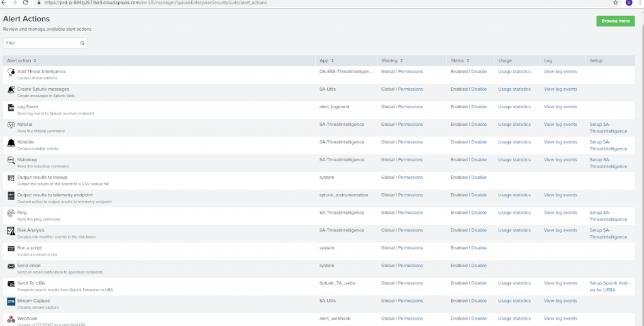This screenshot has width=644, height=326.
Task: Click the alert_logevent app cell
Action: point(334,107)
